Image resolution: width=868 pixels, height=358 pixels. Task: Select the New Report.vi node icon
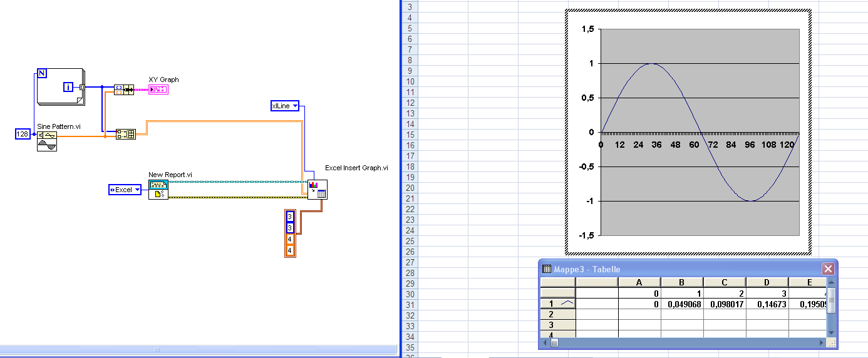(158, 189)
